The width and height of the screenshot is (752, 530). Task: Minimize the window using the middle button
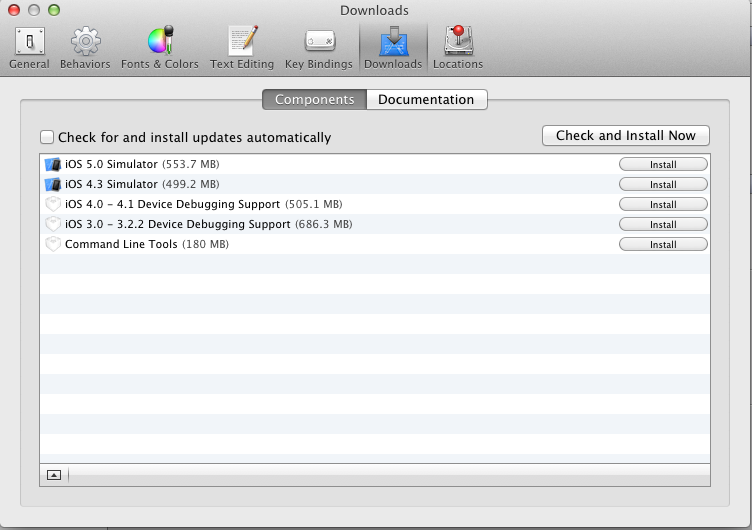pos(34,10)
